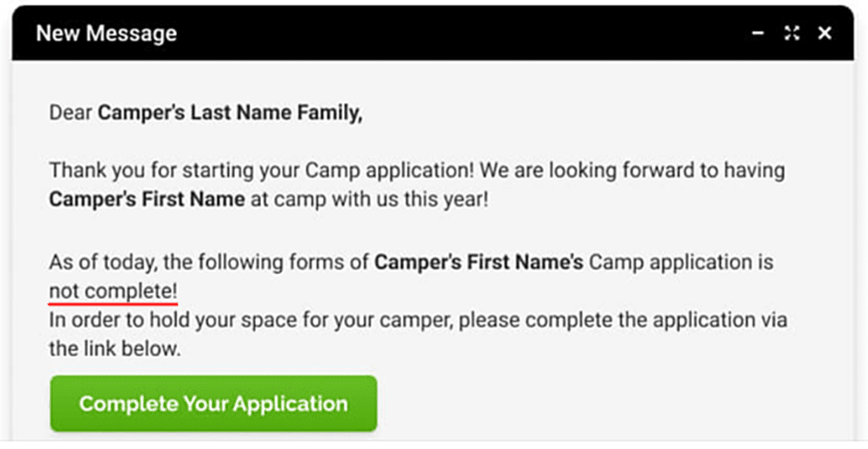Minimize the New Message window

click(x=758, y=34)
